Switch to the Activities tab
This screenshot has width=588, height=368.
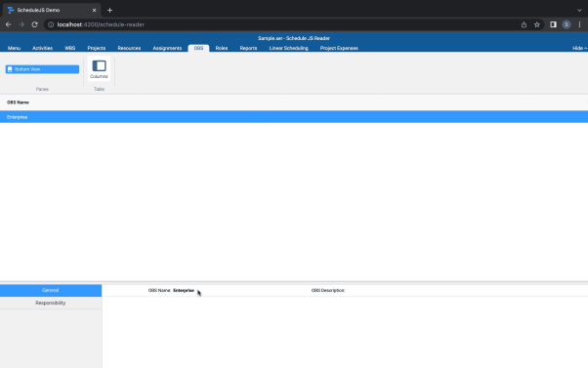(x=42, y=48)
